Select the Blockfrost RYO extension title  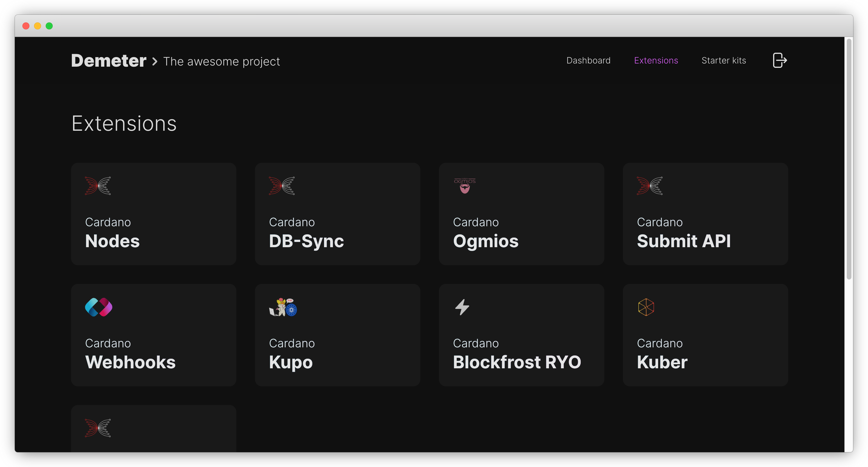[x=517, y=362]
